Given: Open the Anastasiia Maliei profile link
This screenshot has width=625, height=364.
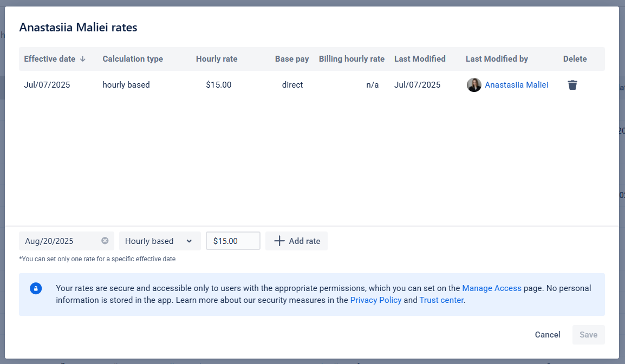Looking at the screenshot, I should [x=516, y=85].
